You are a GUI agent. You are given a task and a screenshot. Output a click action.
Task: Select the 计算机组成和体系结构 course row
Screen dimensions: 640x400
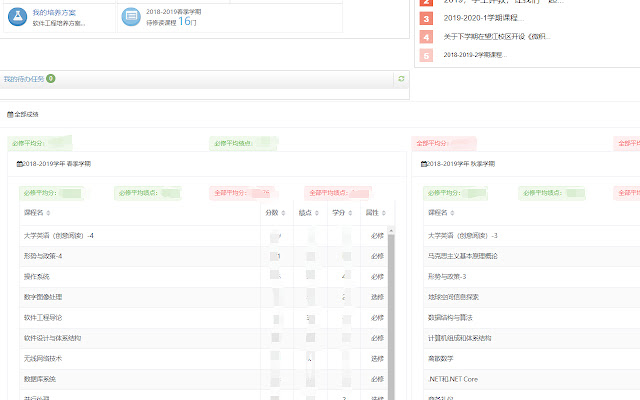click(532, 338)
